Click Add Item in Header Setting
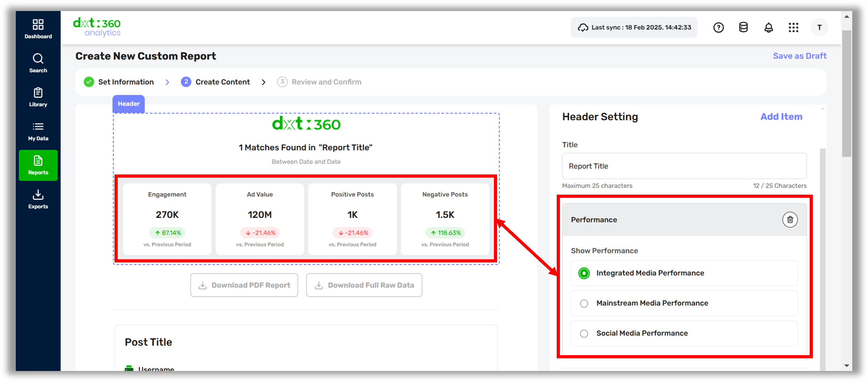Screen dimensions: 868x382 coord(781,116)
